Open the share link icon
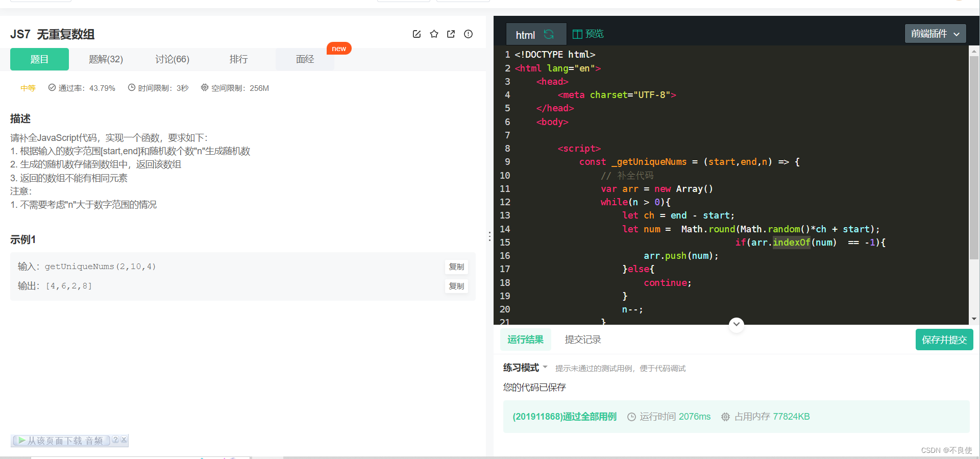The height and width of the screenshot is (459, 980). coord(451,34)
